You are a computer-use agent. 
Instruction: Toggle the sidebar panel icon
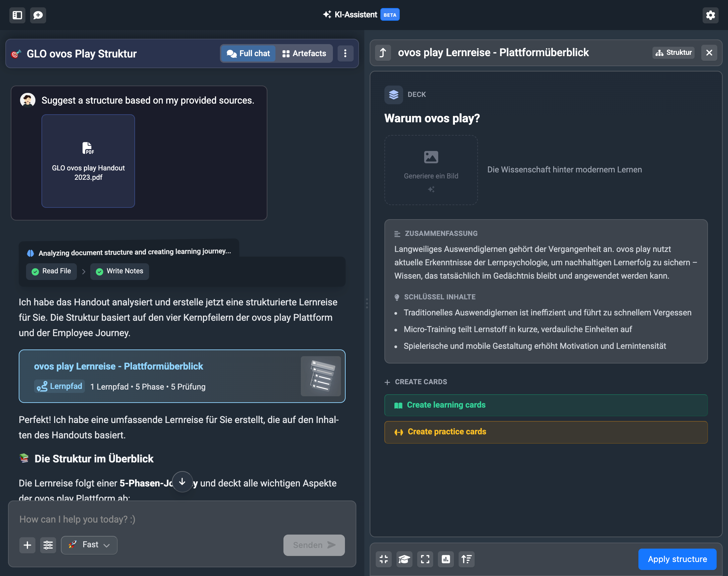click(x=17, y=15)
